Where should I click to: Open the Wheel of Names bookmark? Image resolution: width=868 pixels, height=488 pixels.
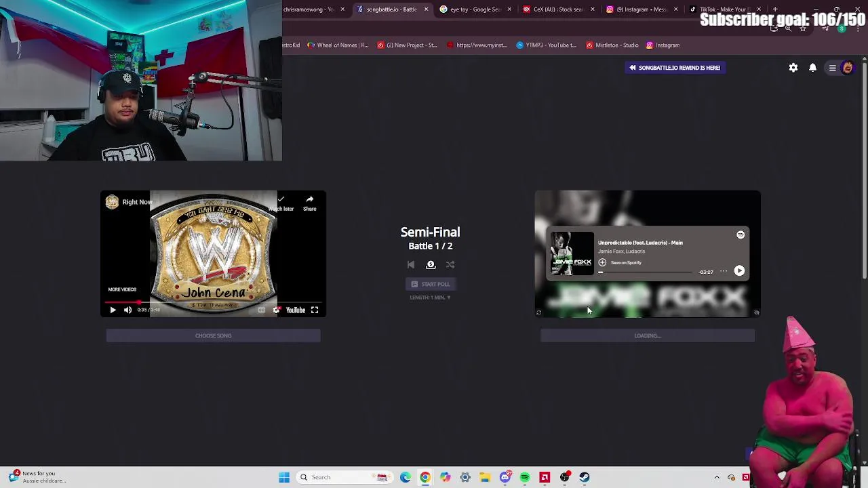pos(338,45)
